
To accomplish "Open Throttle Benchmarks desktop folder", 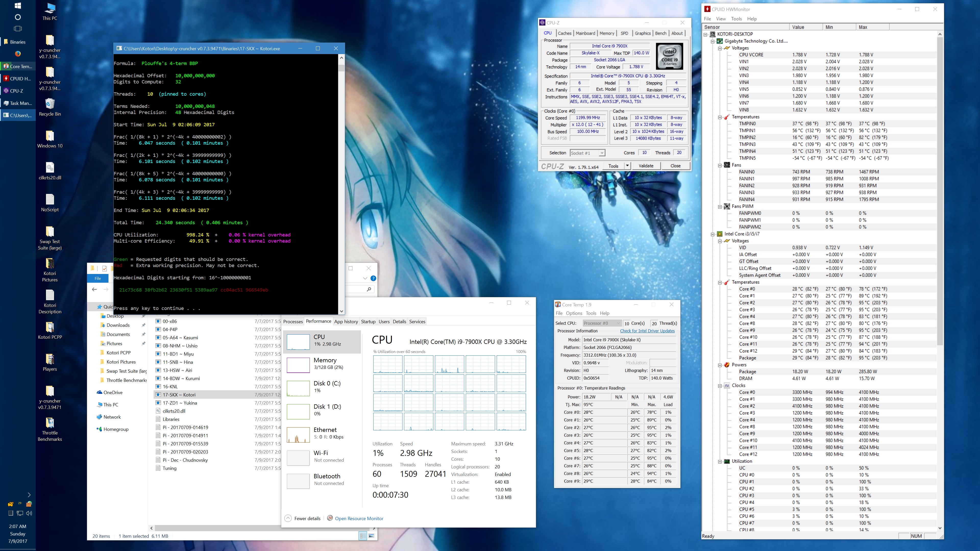I will (50, 423).
